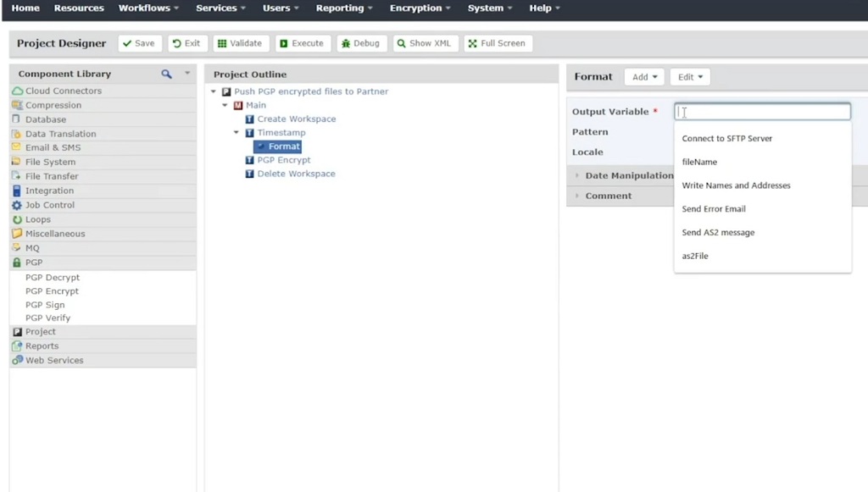Open the Reporting menu

tap(344, 8)
